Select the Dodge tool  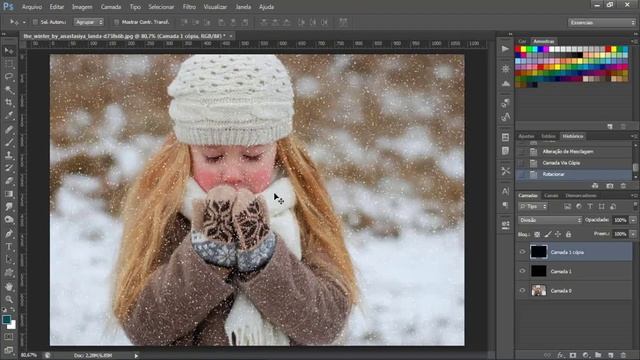9,220
